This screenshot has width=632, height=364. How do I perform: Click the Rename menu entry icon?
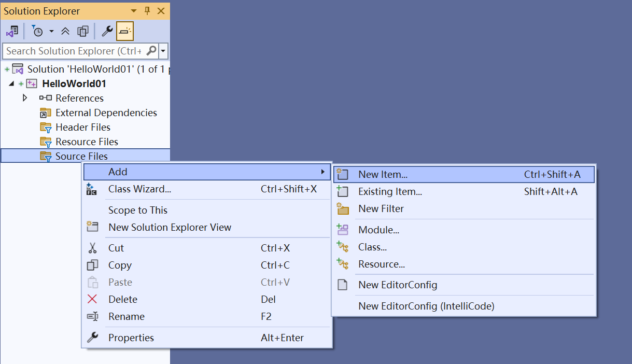(x=92, y=316)
